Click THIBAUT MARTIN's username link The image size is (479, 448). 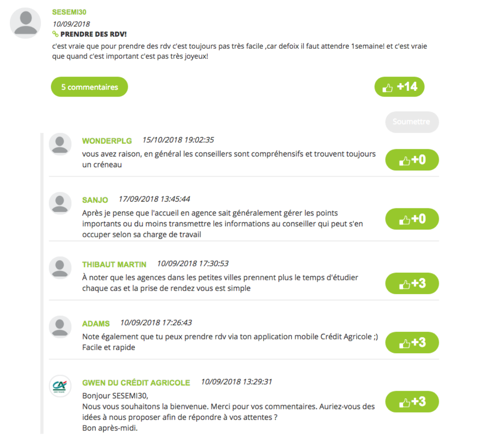(114, 265)
